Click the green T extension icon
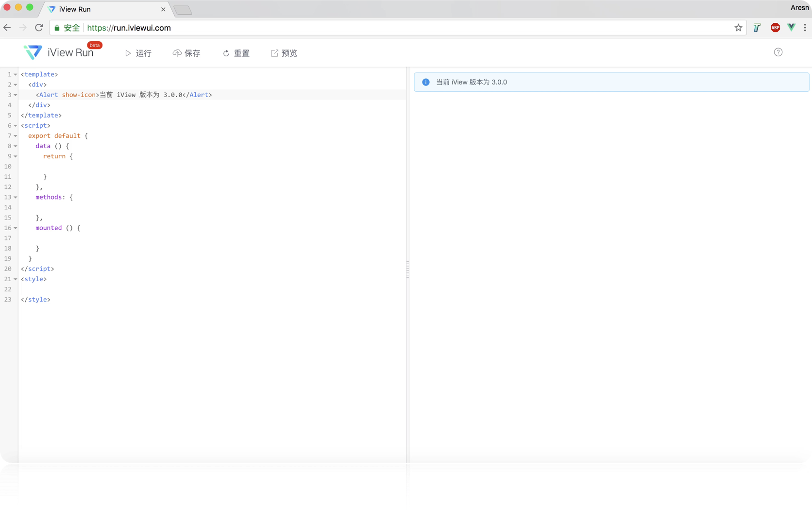Screen dimensions: 812x522 tap(757, 28)
